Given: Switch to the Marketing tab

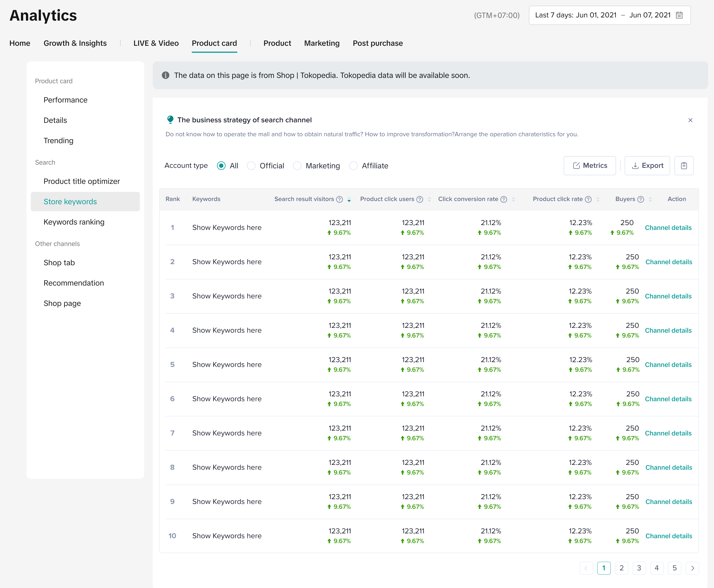Looking at the screenshot, I should 322,43.
